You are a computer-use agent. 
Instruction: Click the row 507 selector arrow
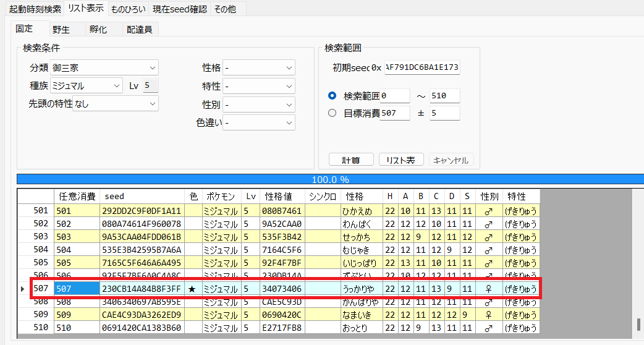[23, 289]
